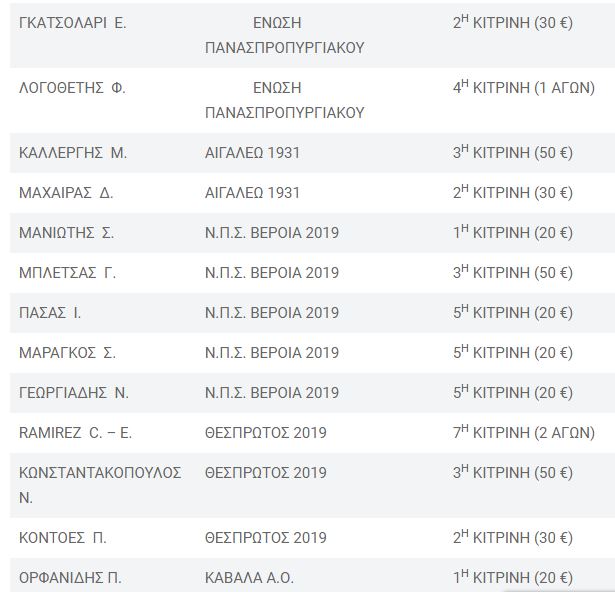Screen dimensions: 615x592
Task: Click ΘΕΣΠΡΩΤΟΣ 2019 beside ΚΟΝΤΟΕΣ Π.
Action: [266, 537]
